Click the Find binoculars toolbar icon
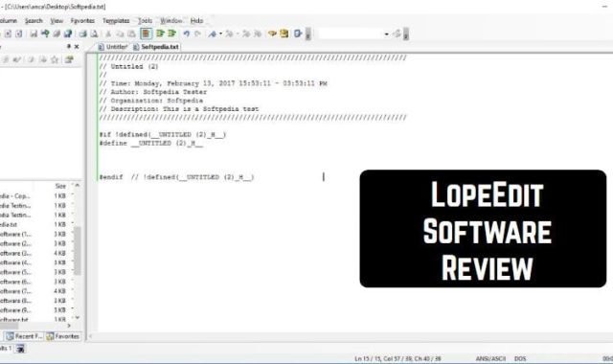613x364 pixels. point(213,34)
